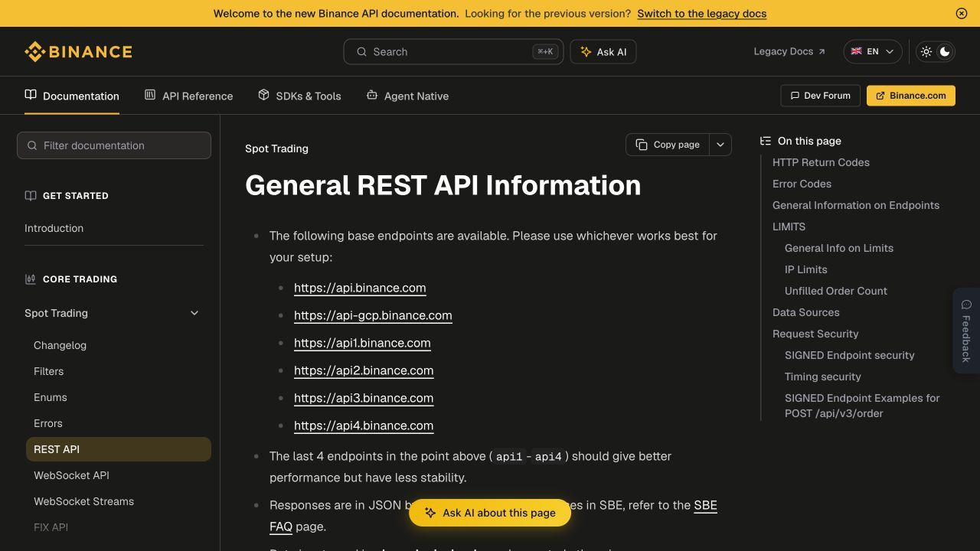Viewport: 980px width, 551px height.
Task: Click the CORE TRADING section heading
Action: 80,279
